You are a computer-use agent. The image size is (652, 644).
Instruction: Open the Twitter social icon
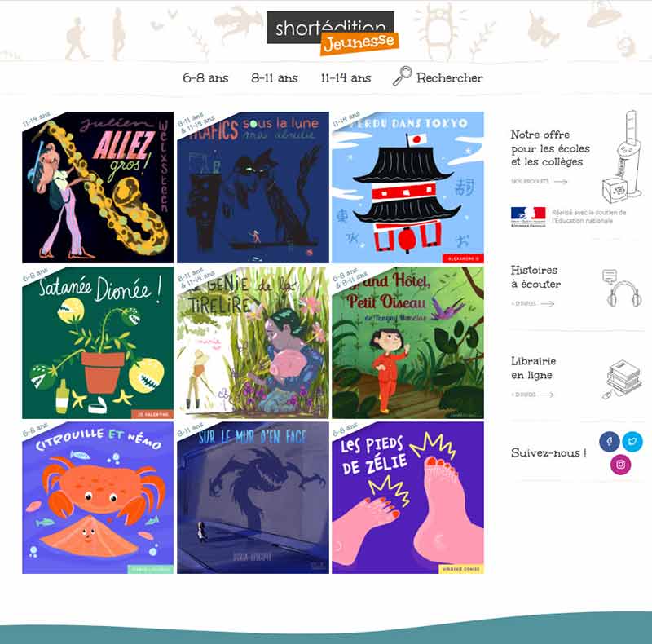[632, 441]
